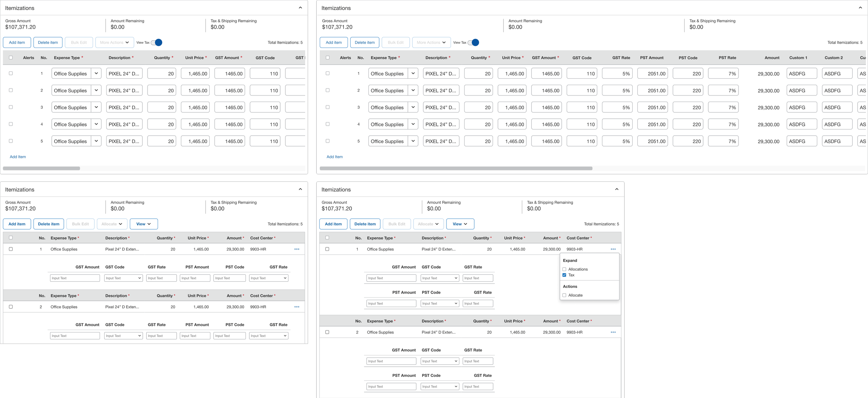Uncheck the Tax option in Expand menu
This screenshot has width=868, height=398.
[564, 275]
